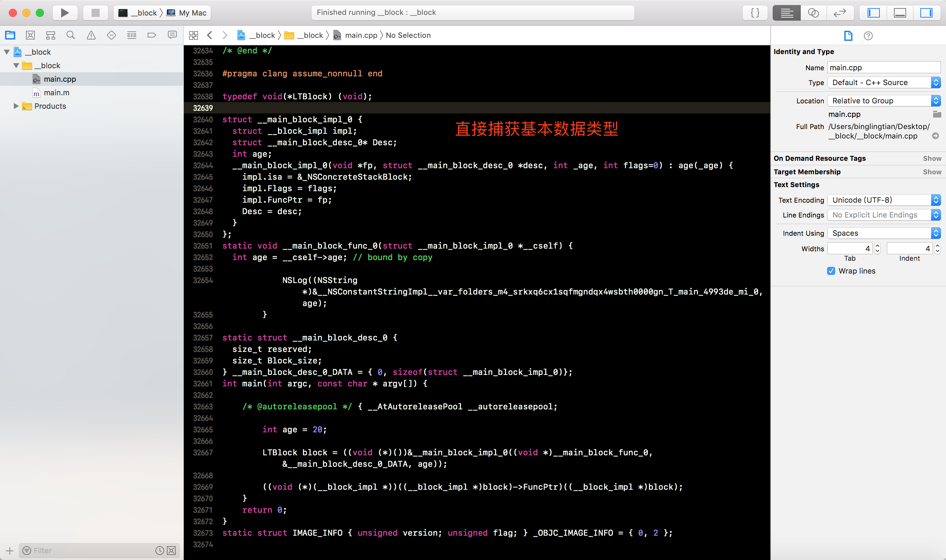Open the Line Endings dropdown

884,215
